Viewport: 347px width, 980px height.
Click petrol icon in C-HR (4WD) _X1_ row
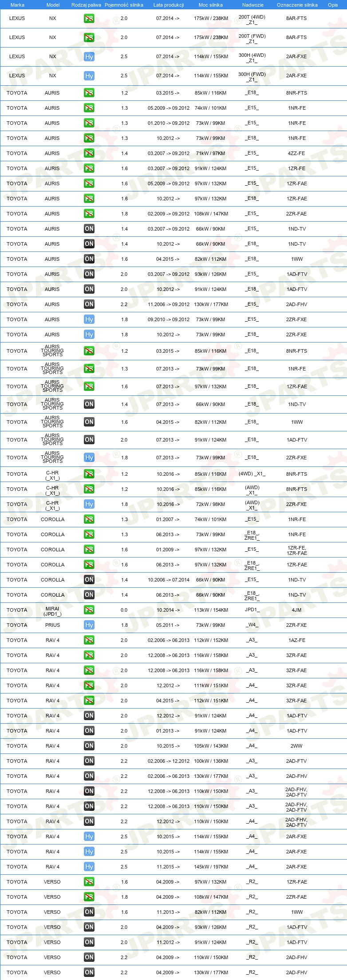coord(89,474)
